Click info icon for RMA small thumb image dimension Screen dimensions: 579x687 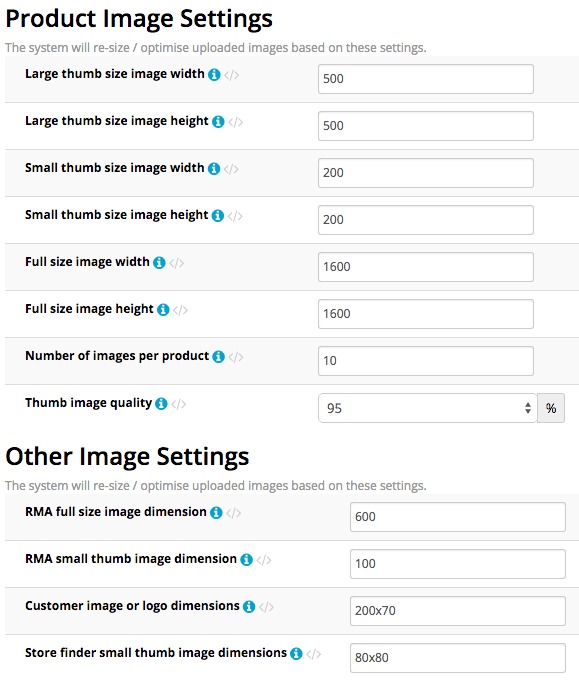[247, 560]
